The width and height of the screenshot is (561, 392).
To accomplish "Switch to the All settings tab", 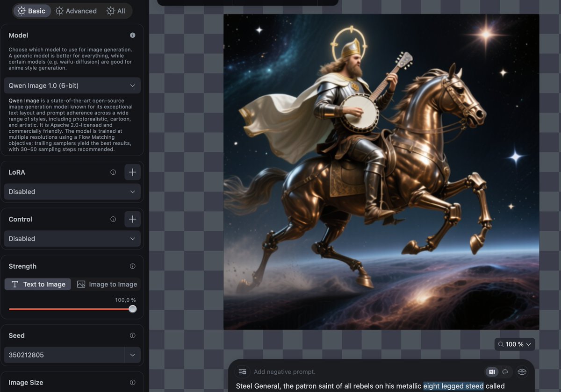I will 116,11.
